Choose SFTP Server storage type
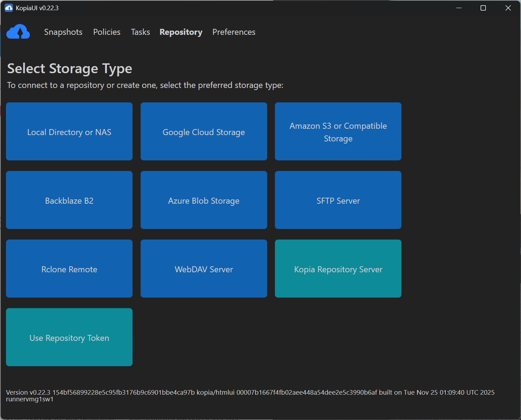This screenshot has width=521, height=420. coord(338,200)
